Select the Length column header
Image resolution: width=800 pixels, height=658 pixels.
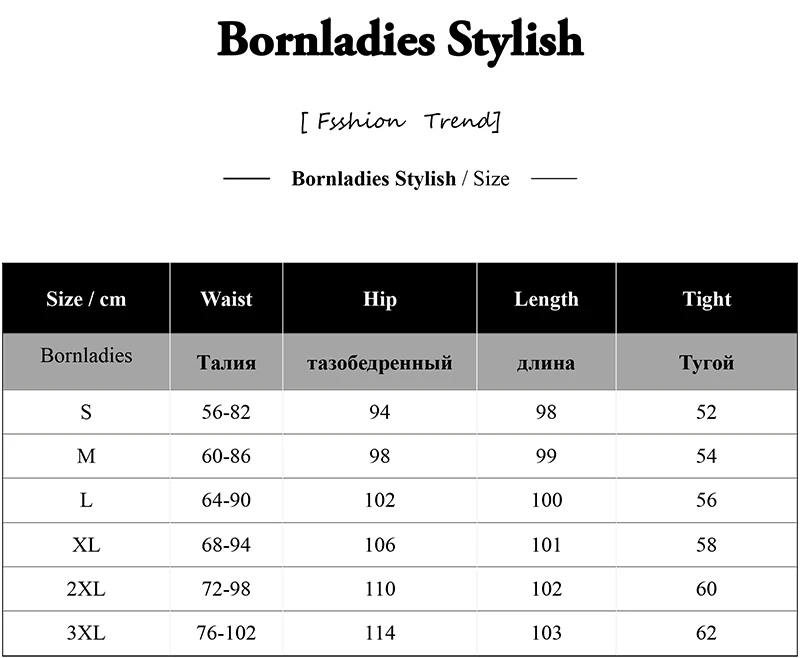pyautogui.click(x=546, y=299)
